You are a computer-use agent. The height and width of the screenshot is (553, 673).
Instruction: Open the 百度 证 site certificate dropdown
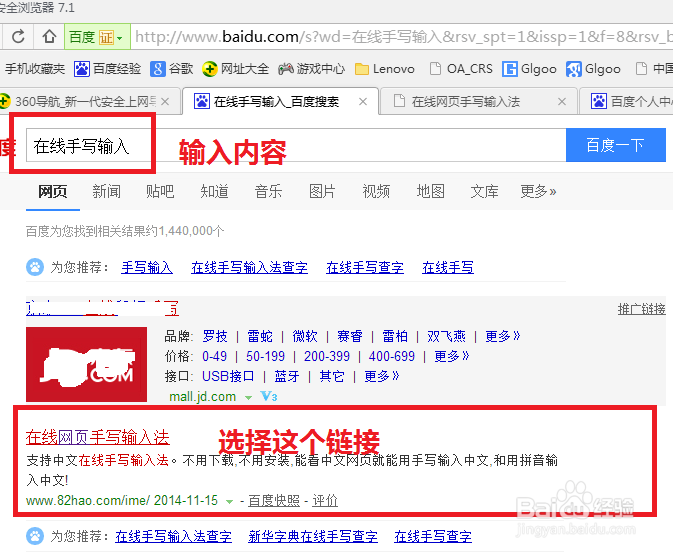point(97,37)
